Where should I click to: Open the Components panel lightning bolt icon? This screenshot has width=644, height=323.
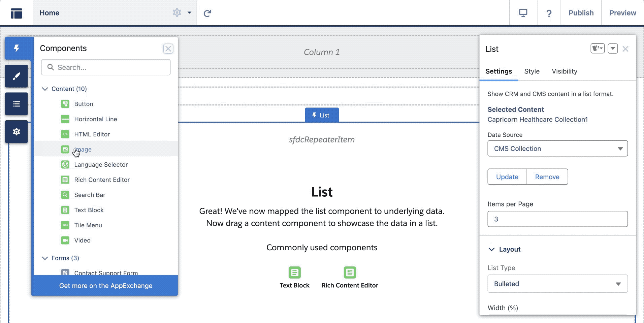(x=16, y=48)
